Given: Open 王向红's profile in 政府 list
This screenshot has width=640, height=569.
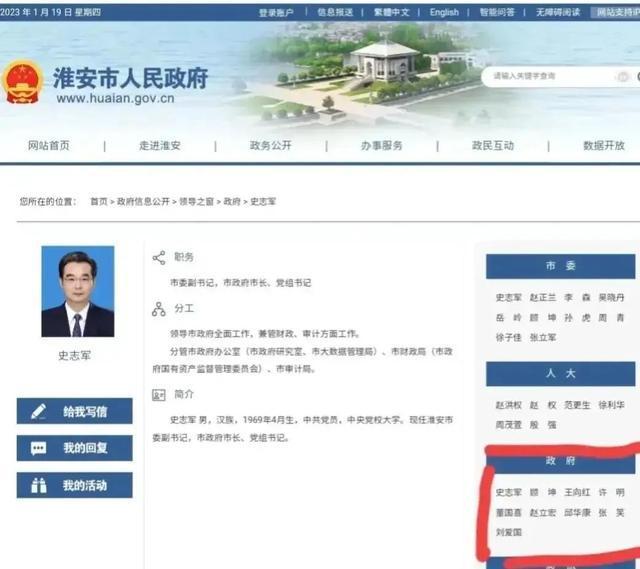Looking at the screenshot, I should (x=578, y=493).
